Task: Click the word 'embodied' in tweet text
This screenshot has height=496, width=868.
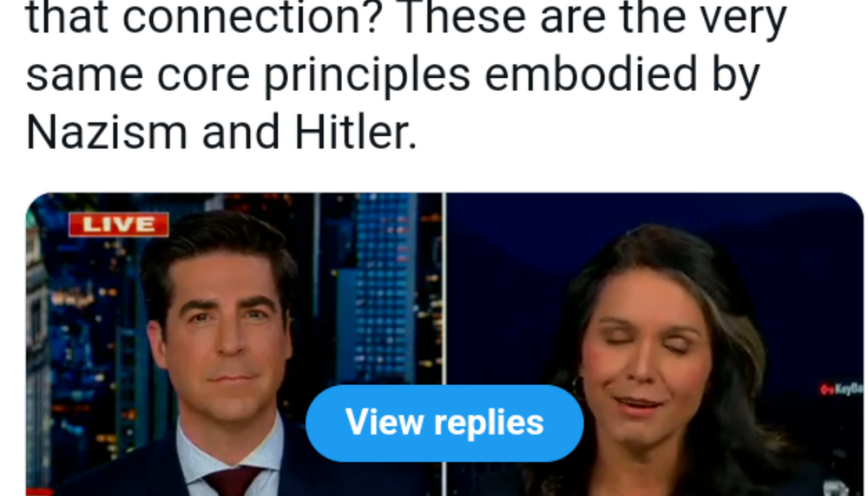Action: click(x=590, y=74)
